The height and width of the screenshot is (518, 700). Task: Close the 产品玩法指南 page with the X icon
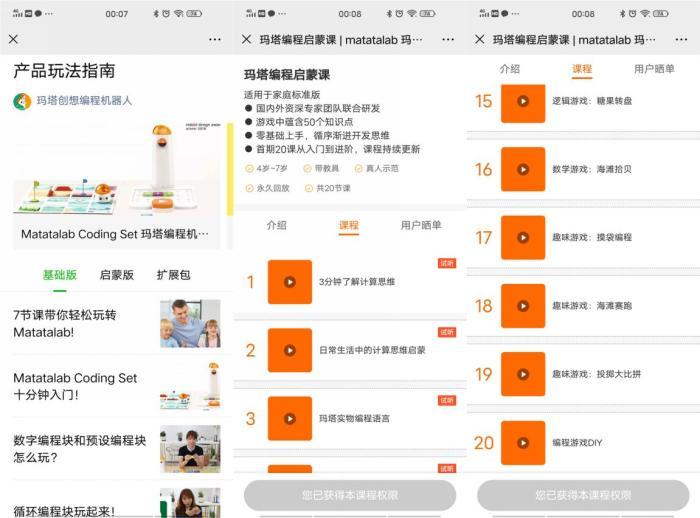(13, 39)
